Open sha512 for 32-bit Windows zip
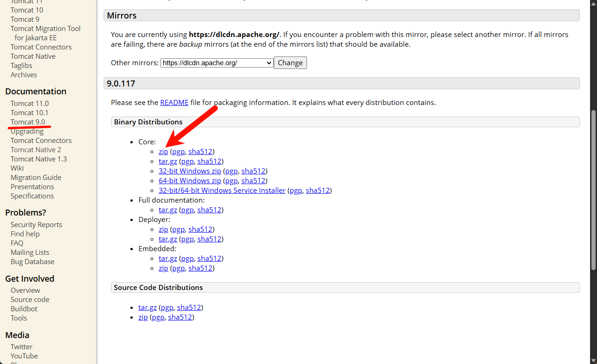 (253, 171)
